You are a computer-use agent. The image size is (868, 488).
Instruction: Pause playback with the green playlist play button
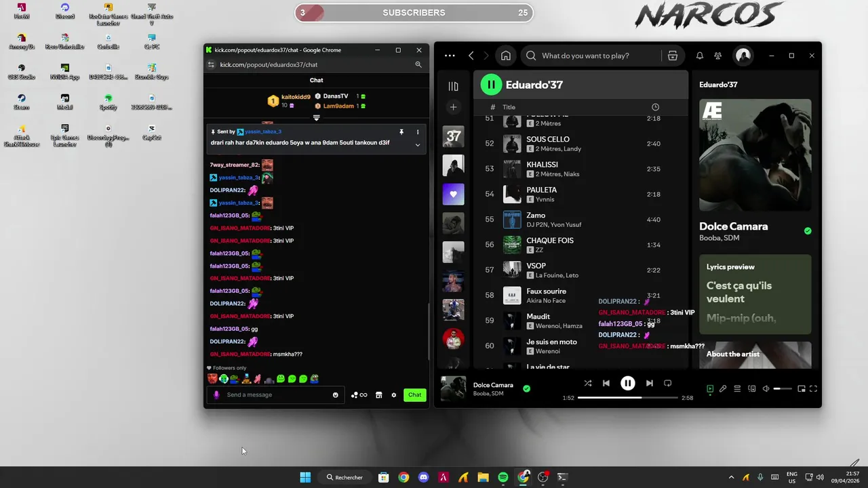tap(491, 85)
